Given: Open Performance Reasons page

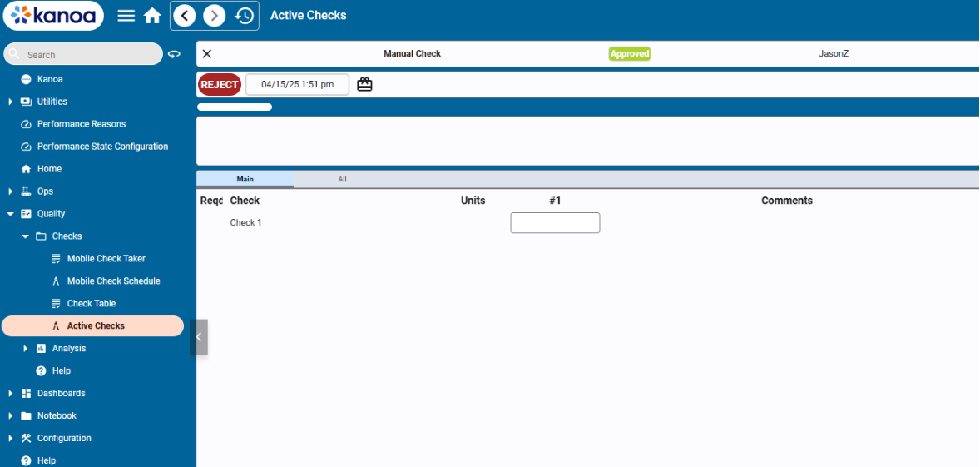Looking at the screenshot, I should click(x=82, y=124).
